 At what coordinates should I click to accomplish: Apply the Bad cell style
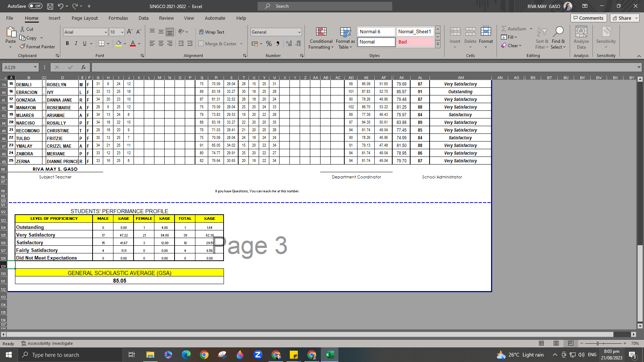(415, 42)
